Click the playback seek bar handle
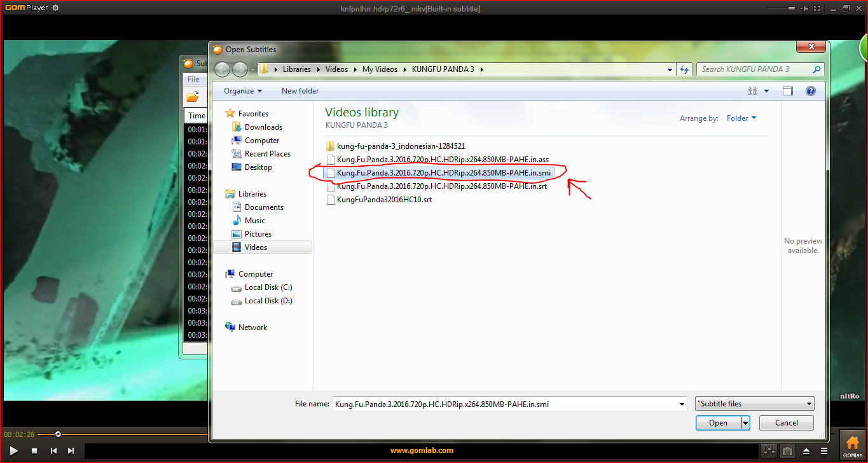The width and height of the screenshot is (868, 463). pyautogui.click(x=58, y=434)
